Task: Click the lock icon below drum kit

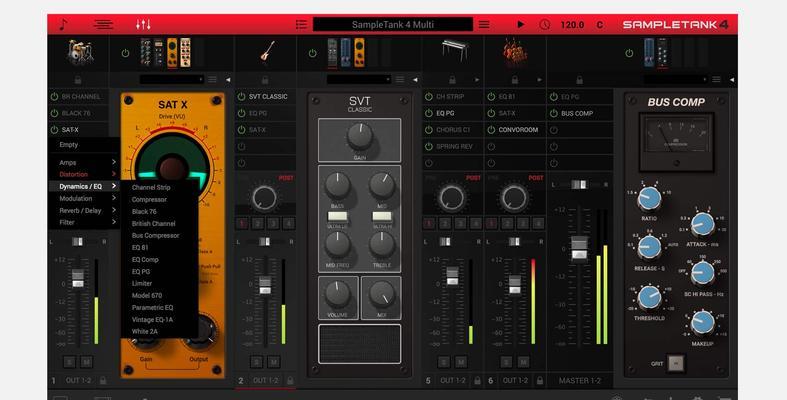Action: pyautogui.click(x=78, y=80)
